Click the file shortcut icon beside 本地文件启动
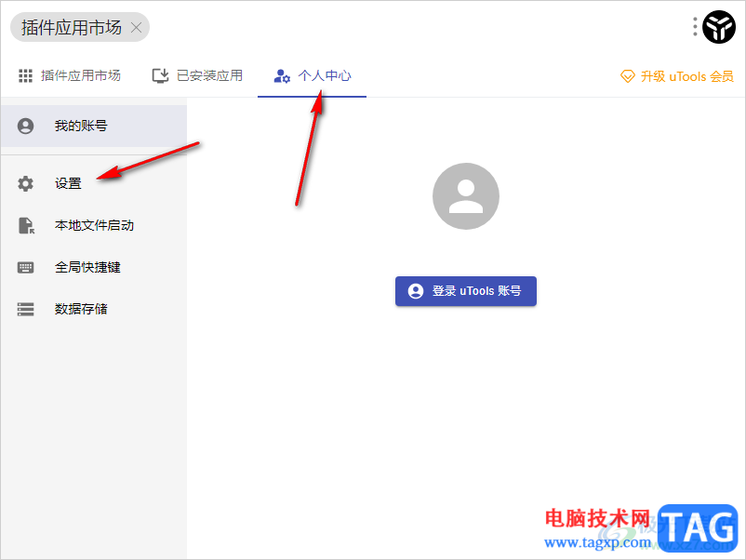The height and width of the screenshot is (560, 746). 26,225
